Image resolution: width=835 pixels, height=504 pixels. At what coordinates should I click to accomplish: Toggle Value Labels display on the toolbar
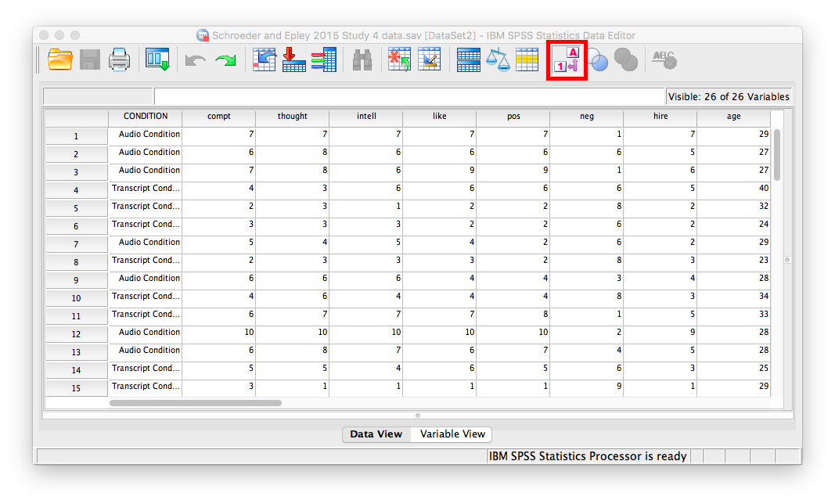(567, 59)
